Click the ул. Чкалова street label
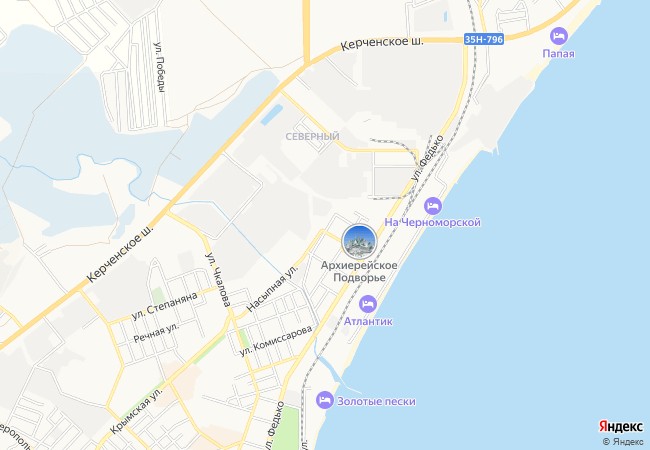650x450 pixels. [218, 280]
